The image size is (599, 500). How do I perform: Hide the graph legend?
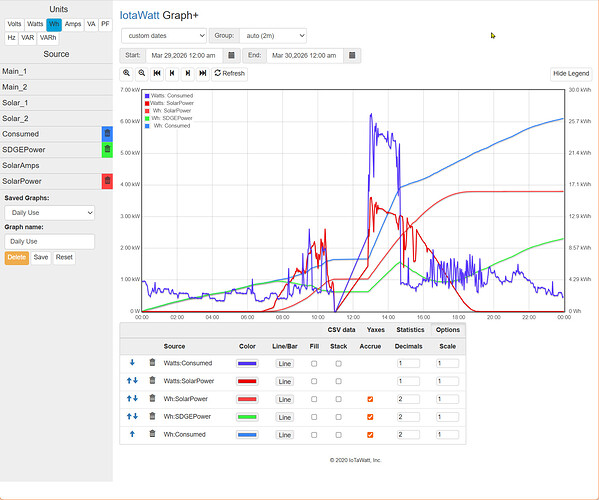coord(571,73)
